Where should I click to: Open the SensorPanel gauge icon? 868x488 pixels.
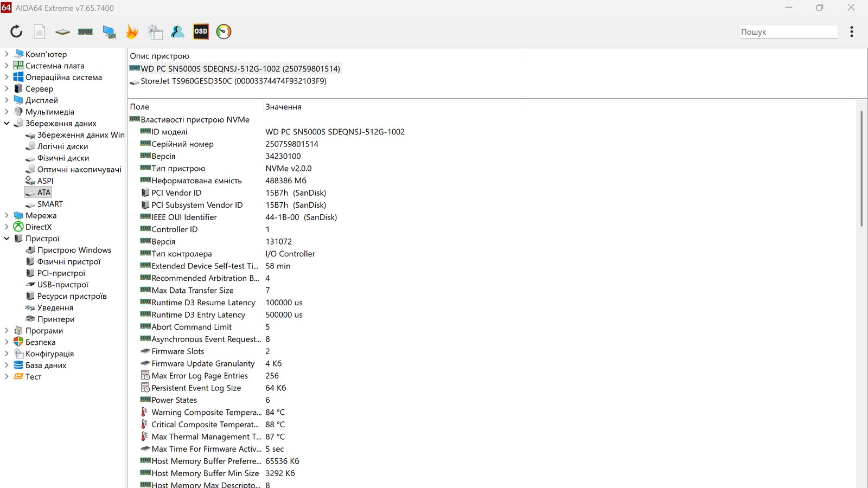[224, 31]
